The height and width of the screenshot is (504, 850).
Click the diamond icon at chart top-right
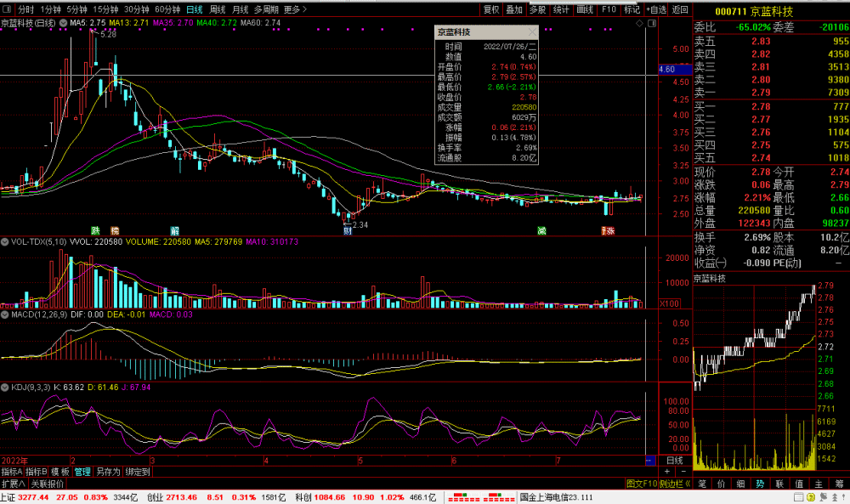(640, 23)
